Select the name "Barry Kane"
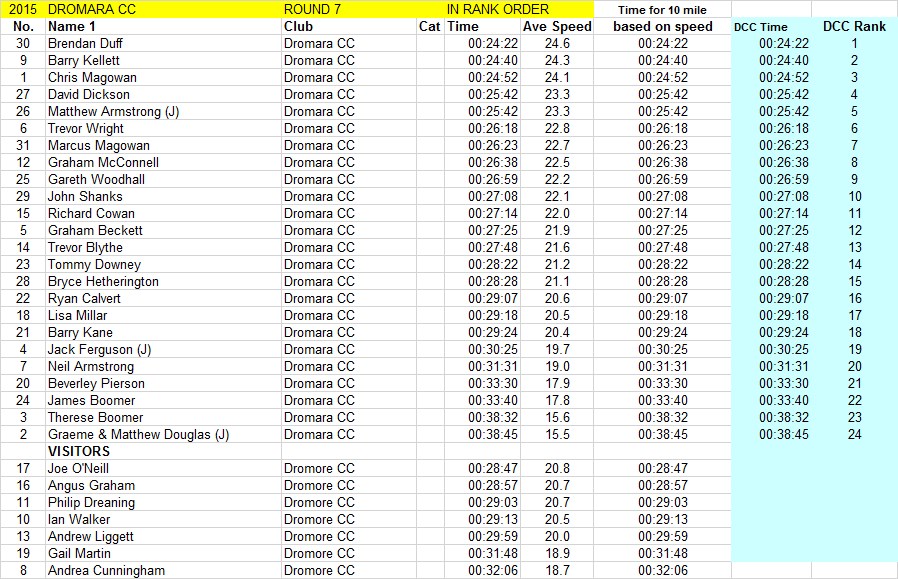This screenshot has width=898, height=579. click(80, 332)
